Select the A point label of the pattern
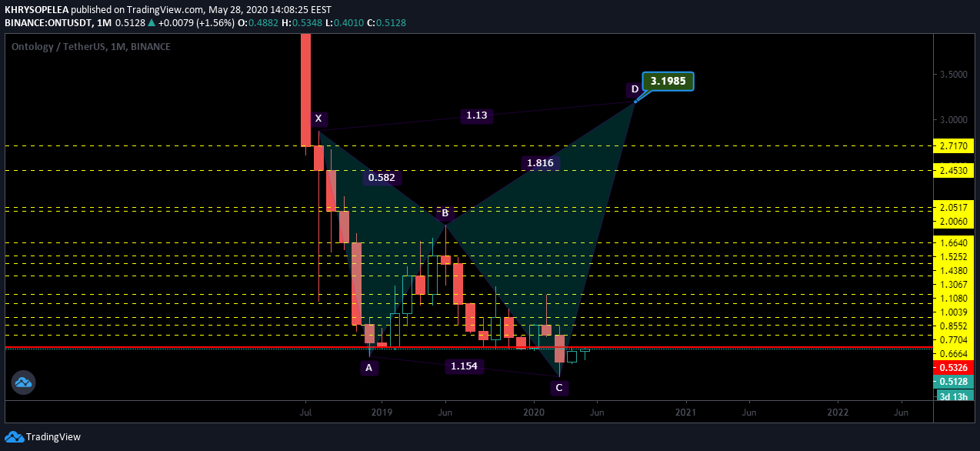 tap(369, 368)
